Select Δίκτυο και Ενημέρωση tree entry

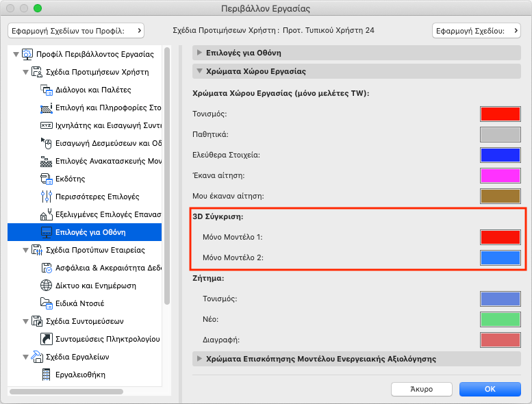(96, 286)
